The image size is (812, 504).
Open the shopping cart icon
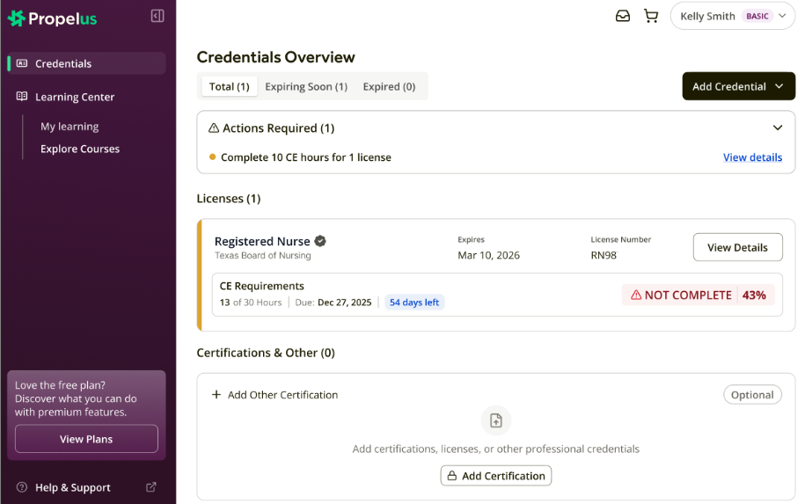651,16
